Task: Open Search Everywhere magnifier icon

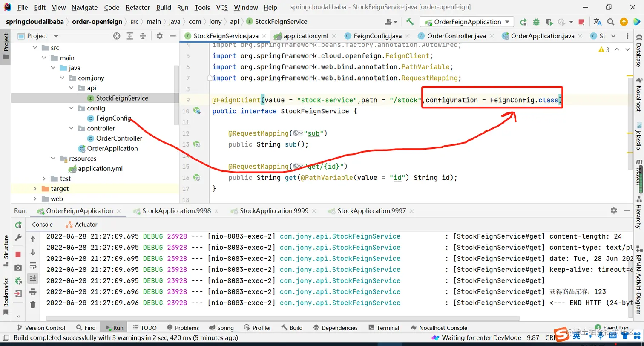Action: click(x=611, y=22)
